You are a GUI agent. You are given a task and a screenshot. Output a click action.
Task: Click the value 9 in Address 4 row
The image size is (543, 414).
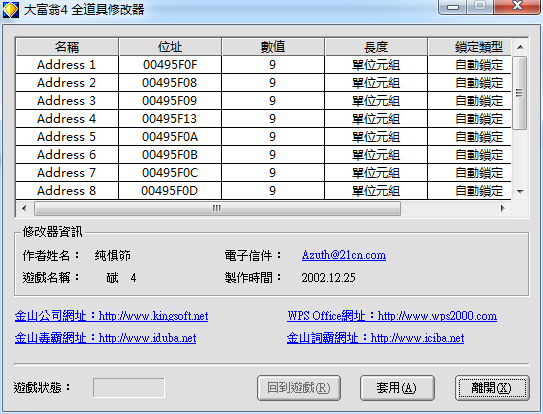pos(273,119)
